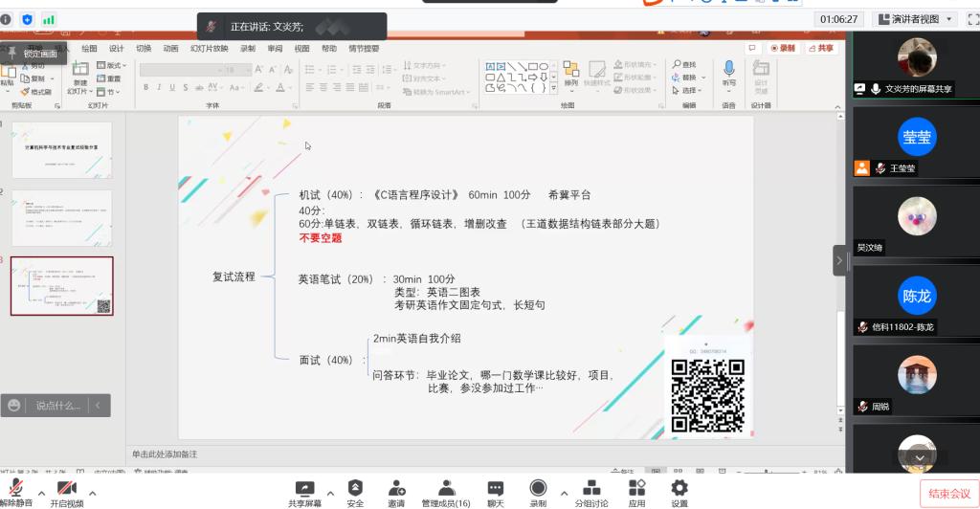This screenshot has width=980, height=509.
Task: Turn on camera with 开启视频
Action: tap(66, 490)
